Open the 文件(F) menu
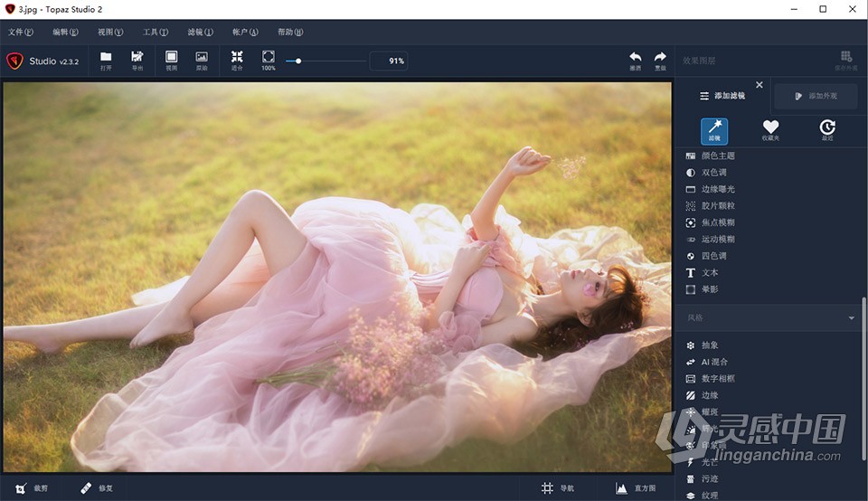Viewport: 868px width, 501px height. (21, 33)
